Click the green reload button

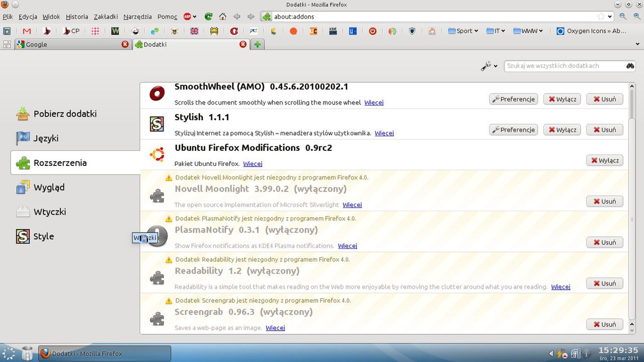(x=208, y=17)
